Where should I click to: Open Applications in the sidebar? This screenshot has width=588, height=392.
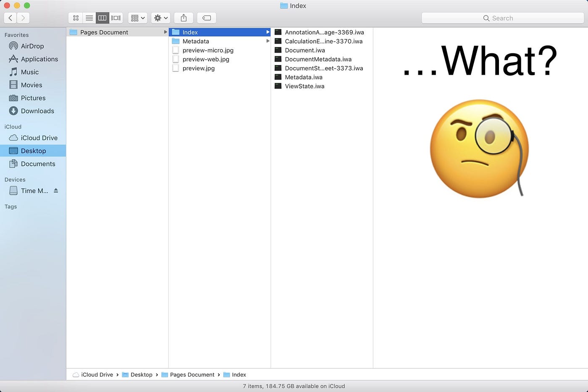click(x=33, y=59)
